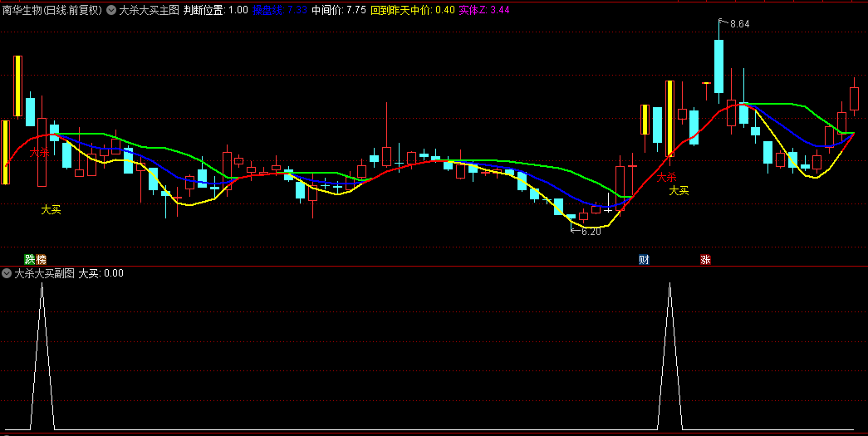Click the magenta 实体Z: 3.44 label

tap(484, 10)
